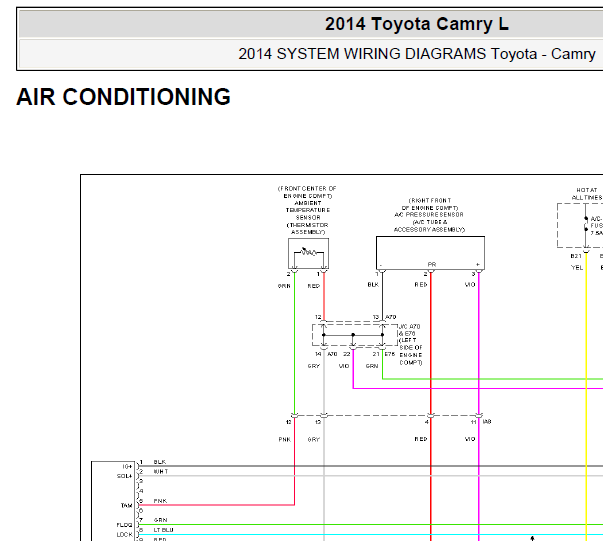Click the "GRY" label below IA8 pin 12
This screenshot has width=603, height=541.
pos(314,439)
